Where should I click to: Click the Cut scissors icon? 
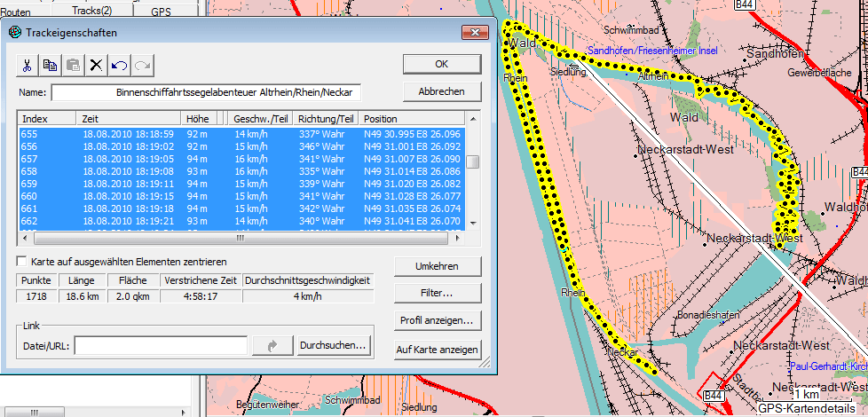pos(28,65)
